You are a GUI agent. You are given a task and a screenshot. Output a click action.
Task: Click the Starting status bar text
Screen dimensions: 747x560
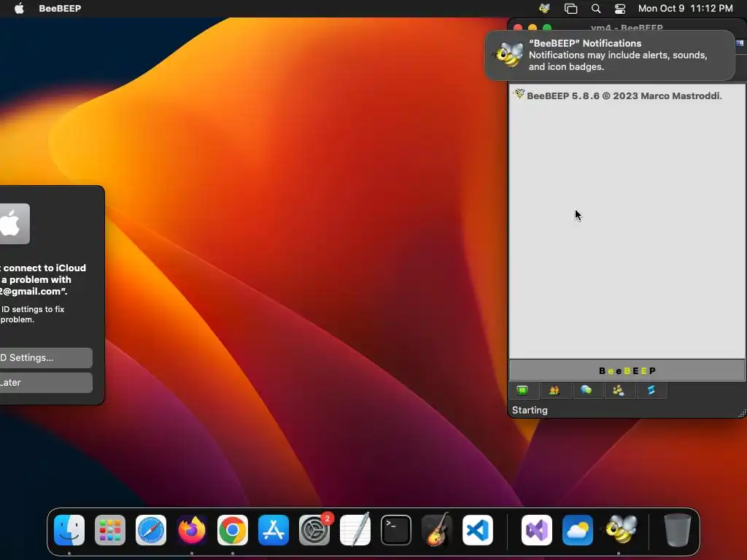click(530, 410)
